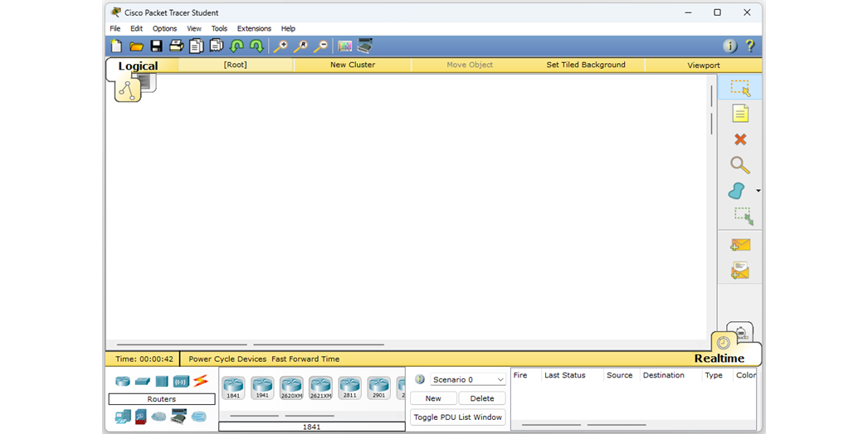
Task: Open the Scenario 0 dropdown
Action: [468, 379]
